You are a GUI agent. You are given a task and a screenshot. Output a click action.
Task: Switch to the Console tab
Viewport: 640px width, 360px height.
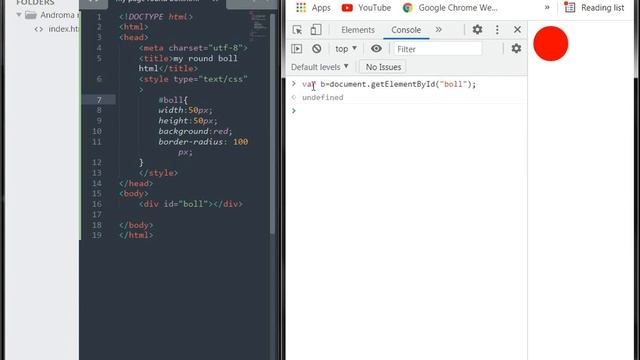coord(406,30)
